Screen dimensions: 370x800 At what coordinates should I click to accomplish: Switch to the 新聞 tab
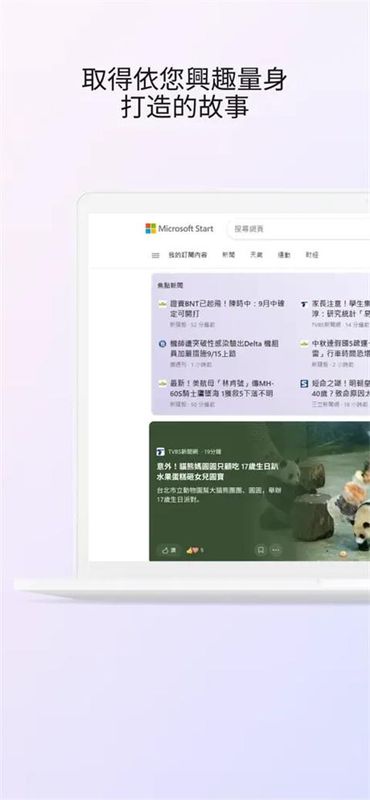[229, 255]
